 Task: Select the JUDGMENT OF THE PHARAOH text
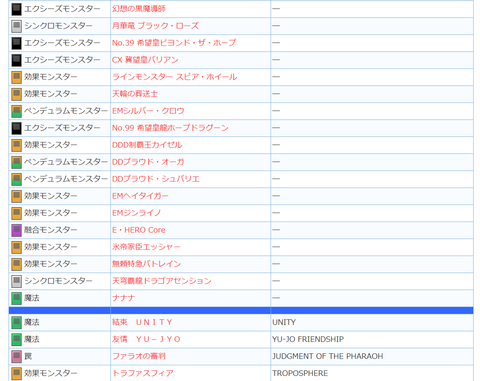tap(328, 356)
